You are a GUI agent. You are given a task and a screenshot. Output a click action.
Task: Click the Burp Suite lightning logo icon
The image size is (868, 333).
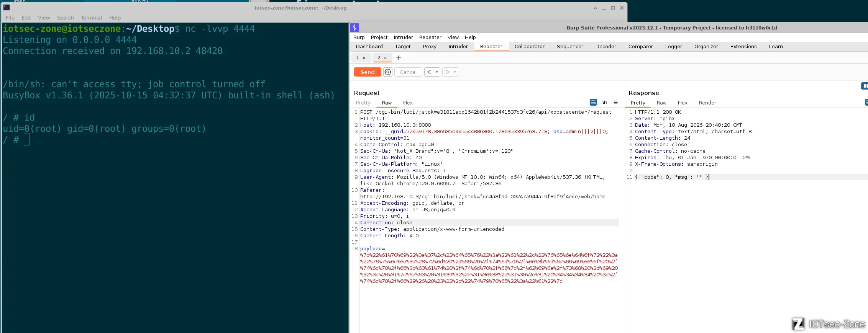(x=354, y=28)
